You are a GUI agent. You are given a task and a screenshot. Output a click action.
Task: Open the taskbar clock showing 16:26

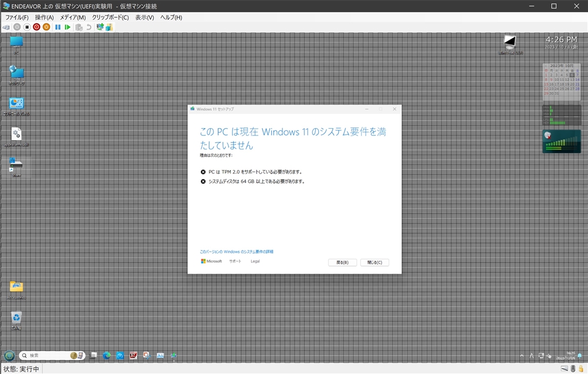[566, 356]
